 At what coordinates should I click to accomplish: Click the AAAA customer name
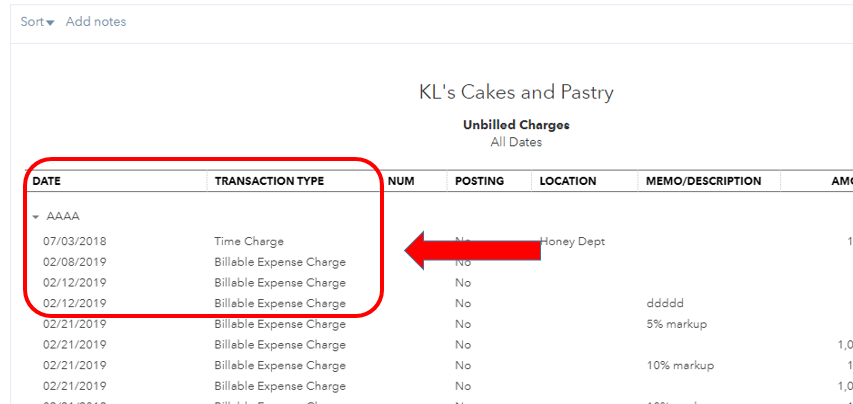tap(63, 216)
